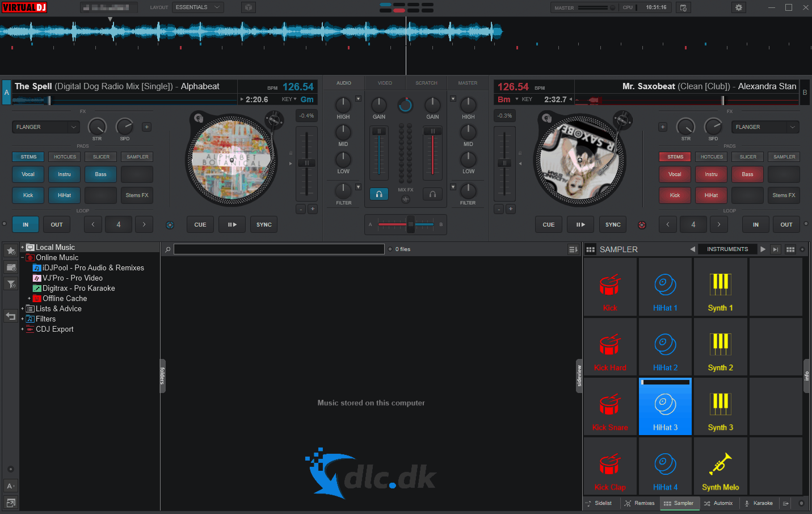Image resolution: width=812 pixels, height=514 pixels.
Task: Click the back arrow sidebar icon
Action: coord(11,316)
